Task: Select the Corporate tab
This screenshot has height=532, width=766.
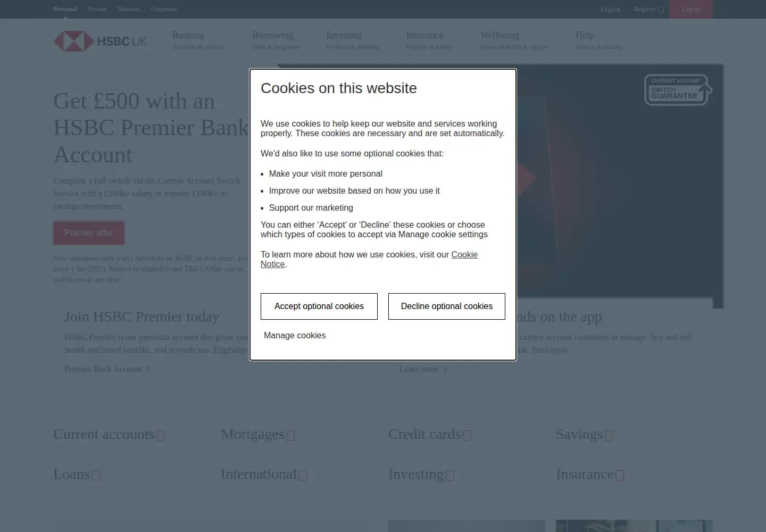Action: (164, 9)
